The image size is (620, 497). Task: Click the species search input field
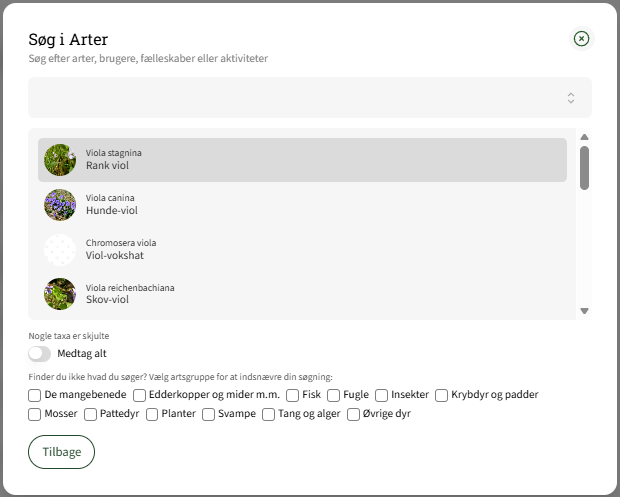coord(295,98)
